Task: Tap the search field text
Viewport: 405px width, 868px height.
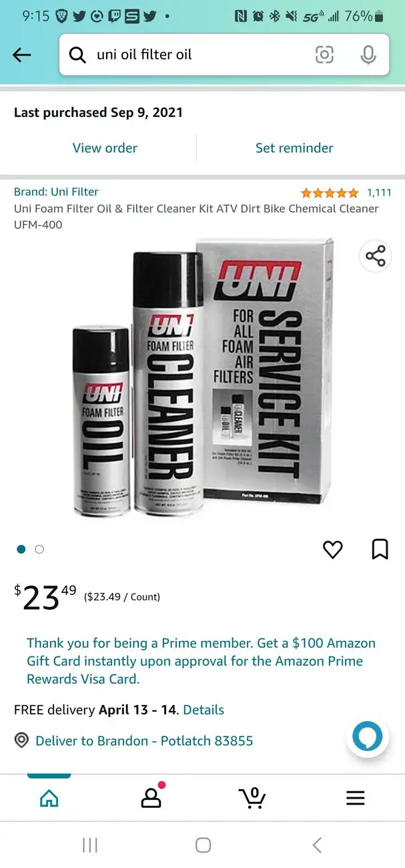Action: pos(144,55)
